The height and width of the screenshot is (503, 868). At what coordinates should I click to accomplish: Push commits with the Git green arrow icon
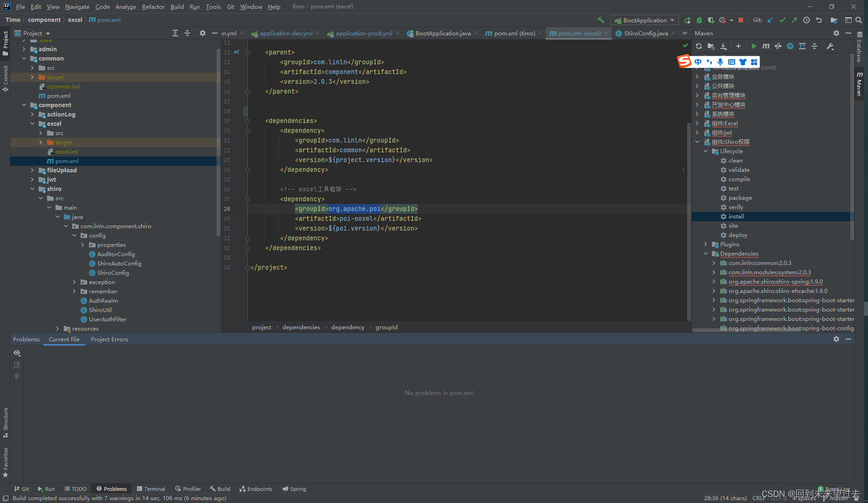click(794, 20)
